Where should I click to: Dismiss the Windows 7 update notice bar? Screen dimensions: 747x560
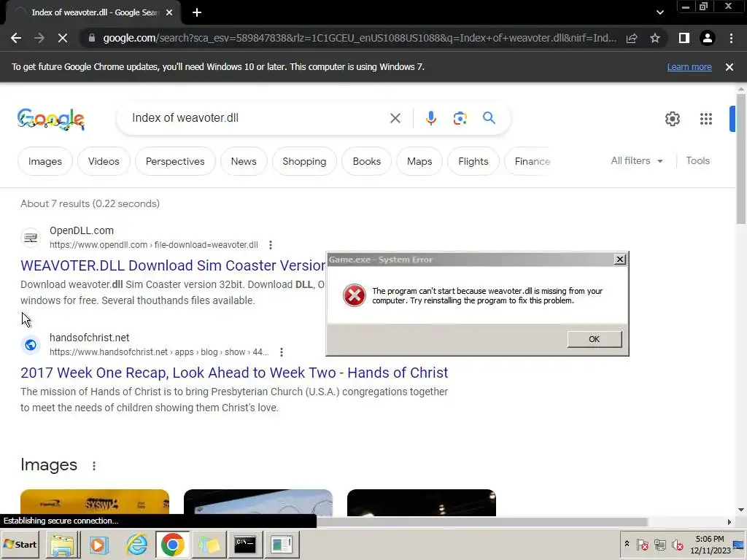coord(729,67)
